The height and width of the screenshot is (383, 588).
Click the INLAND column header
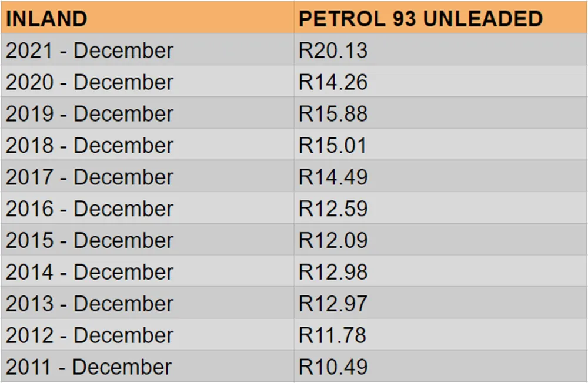(x=148, y=18)
